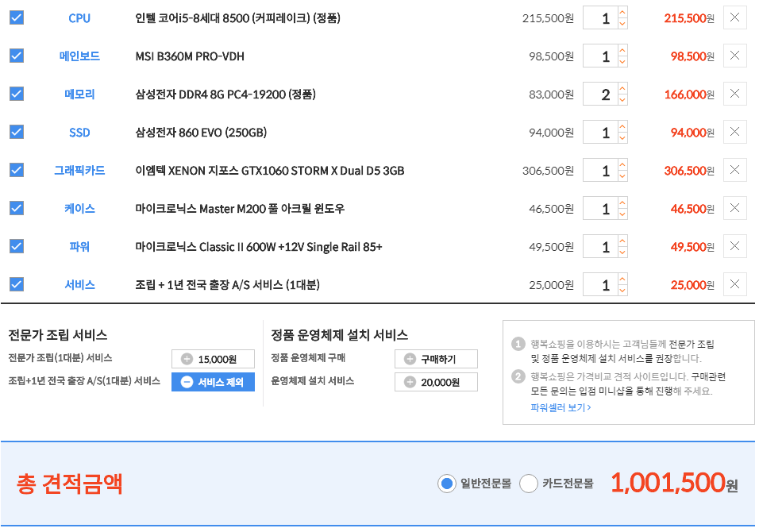
Task: Uncheck the 그래픽카드 item checkbox
Action: [17, 170]
